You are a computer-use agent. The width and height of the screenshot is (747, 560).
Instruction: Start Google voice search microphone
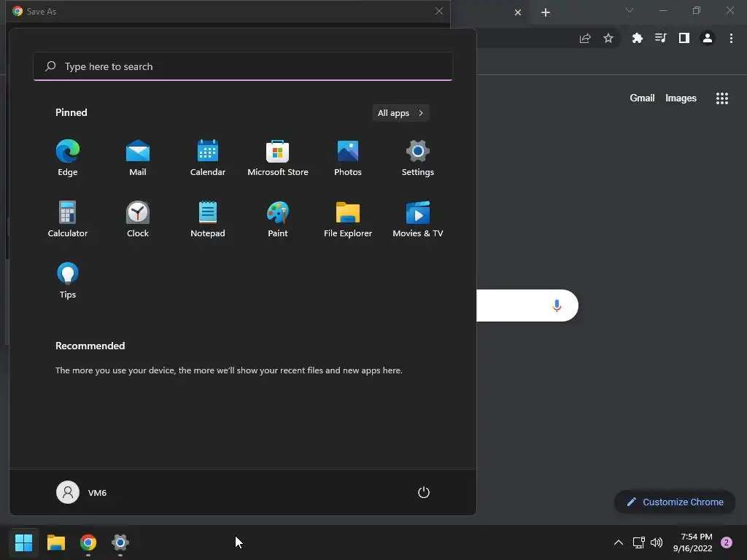[557, 306]
